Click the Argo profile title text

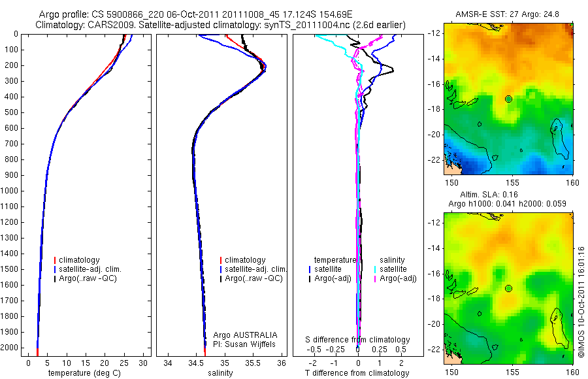click(x=196, y=14)
